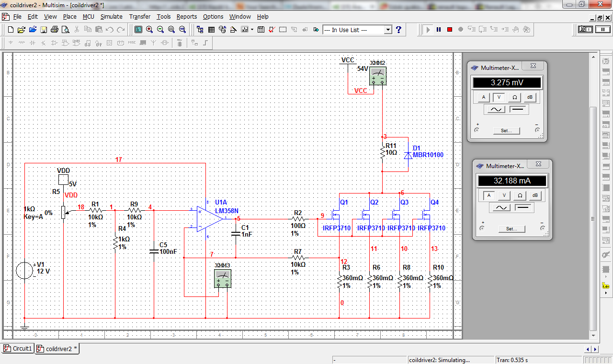Select A mode on bottom multimeter
The image size is (613, 364).
coord(488,195)
